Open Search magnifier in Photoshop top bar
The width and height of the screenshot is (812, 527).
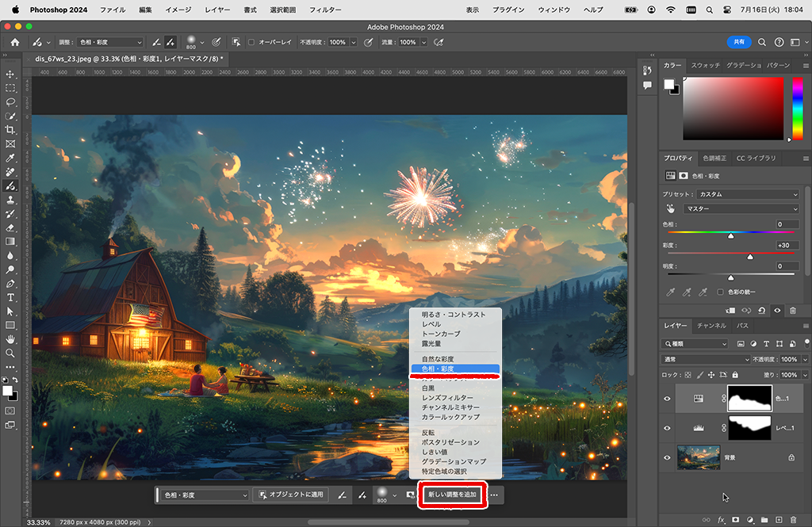762,43
